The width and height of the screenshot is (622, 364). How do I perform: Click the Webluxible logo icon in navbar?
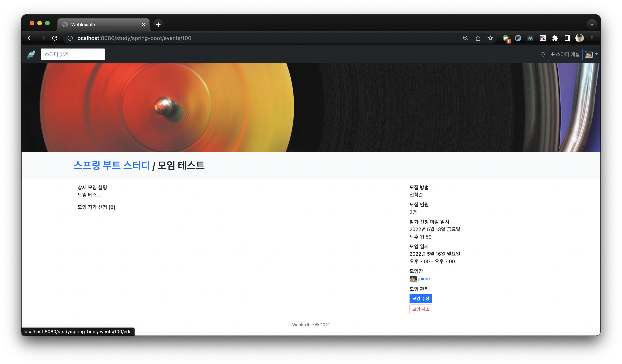[x=31, y=54]
